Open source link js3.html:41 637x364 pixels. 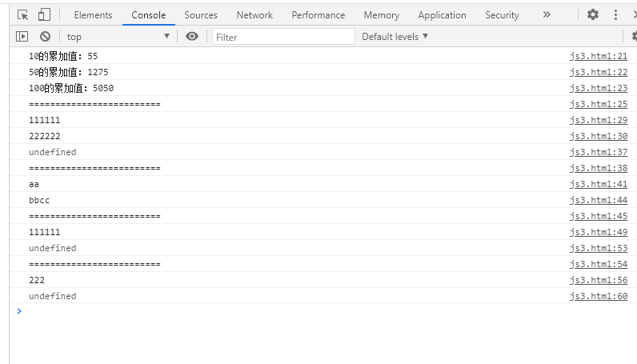tap(599, 184)
